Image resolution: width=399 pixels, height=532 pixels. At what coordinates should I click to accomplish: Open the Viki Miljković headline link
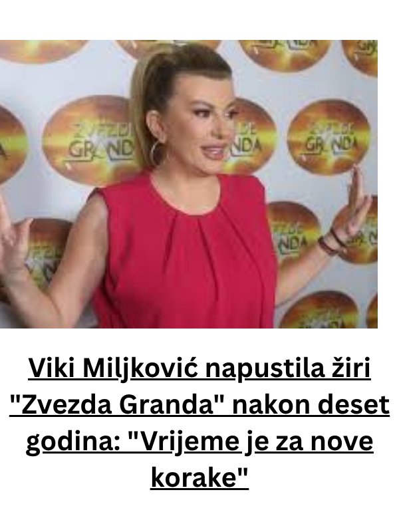(199, 424)
